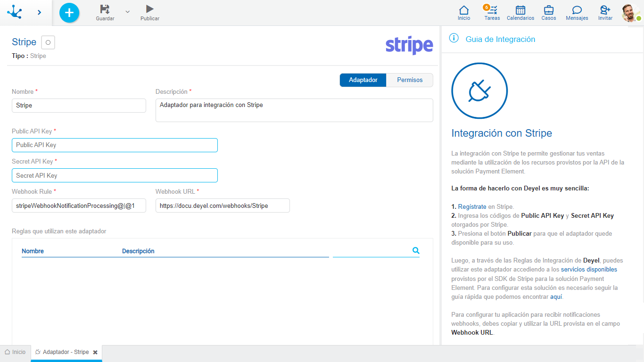This screenshot has height=362, width=644.
Task: Focus the Public API Key field
Action: 115,145
